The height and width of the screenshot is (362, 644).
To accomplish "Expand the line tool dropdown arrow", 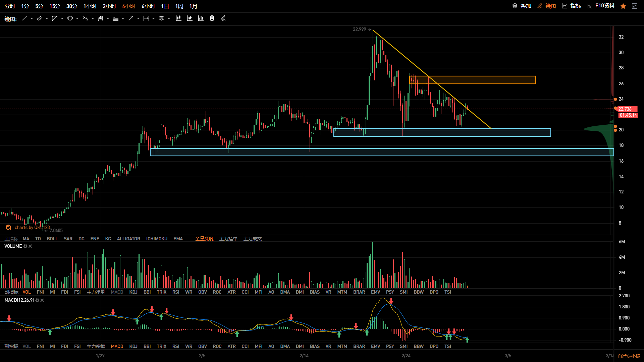I will click(32, 18).
